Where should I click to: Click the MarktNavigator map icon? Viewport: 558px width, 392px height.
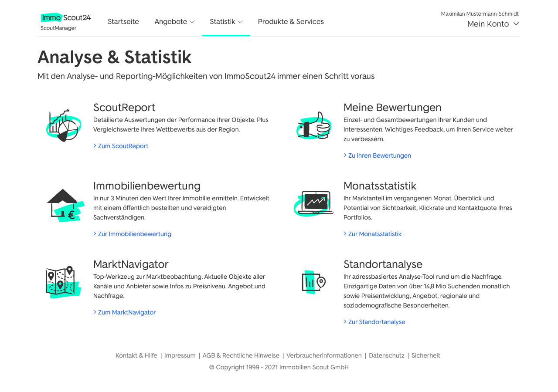pos(63,282)
